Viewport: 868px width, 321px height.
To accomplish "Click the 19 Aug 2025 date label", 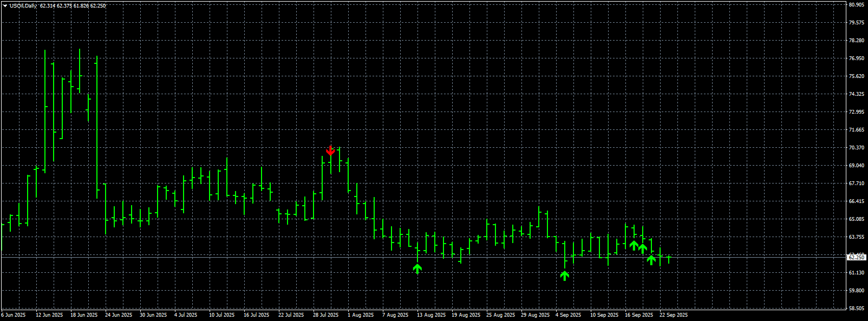I will coord(466,315).
